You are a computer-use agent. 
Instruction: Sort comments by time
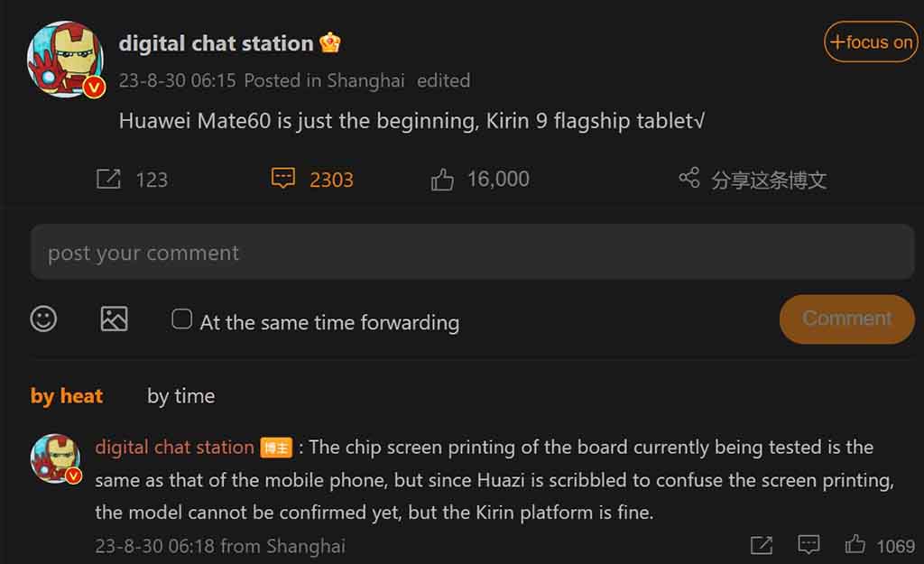[180, 396]
